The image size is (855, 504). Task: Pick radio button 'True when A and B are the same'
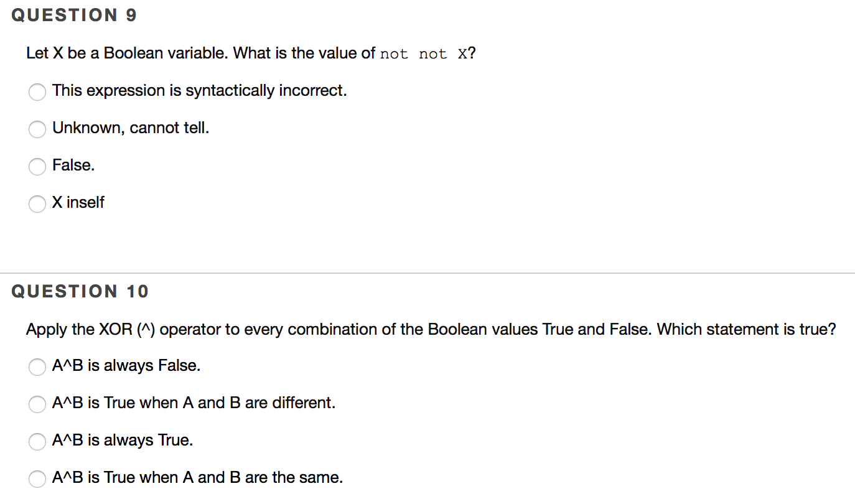(x=37, y=479)
